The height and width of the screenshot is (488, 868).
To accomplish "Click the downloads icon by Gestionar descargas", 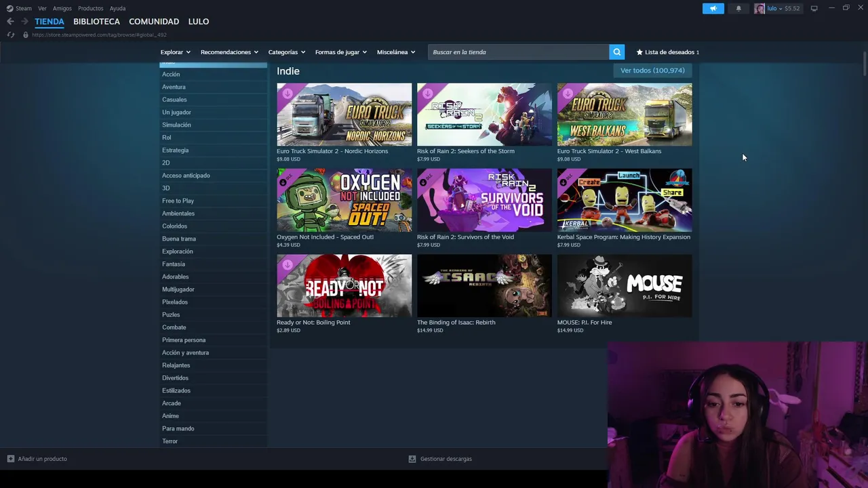I will pyautogui.click(x=412, y=459).
